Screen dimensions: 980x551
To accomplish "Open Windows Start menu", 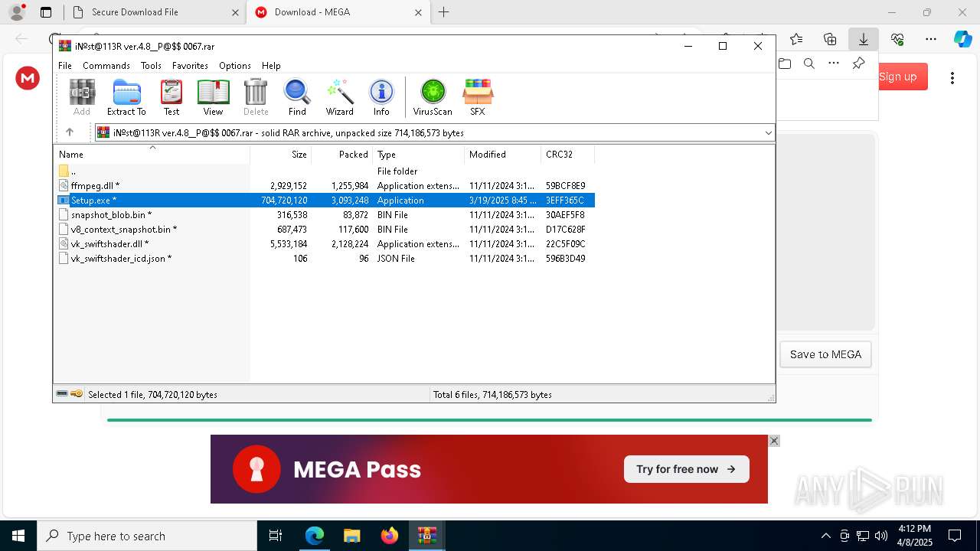I will pyautogui.click(x=18, y=536).
